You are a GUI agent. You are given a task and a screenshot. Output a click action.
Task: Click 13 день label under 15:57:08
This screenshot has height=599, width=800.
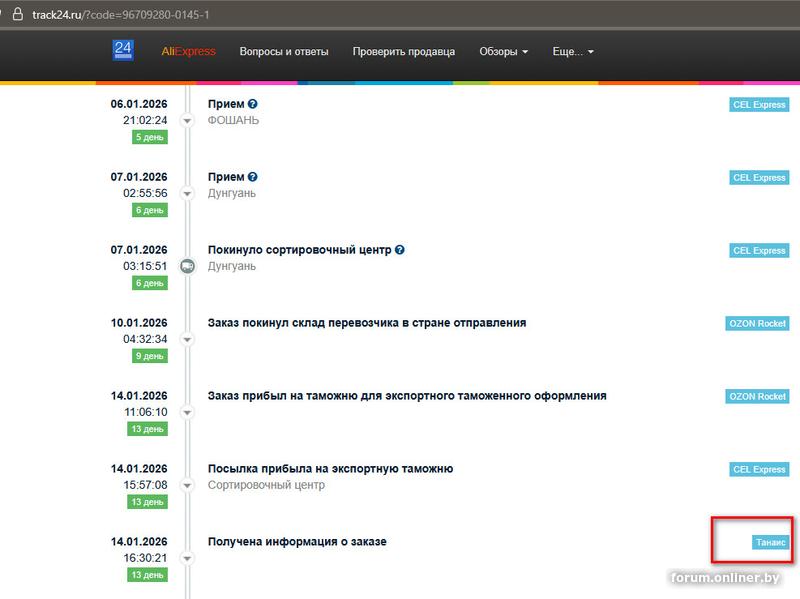pos(147,502)
